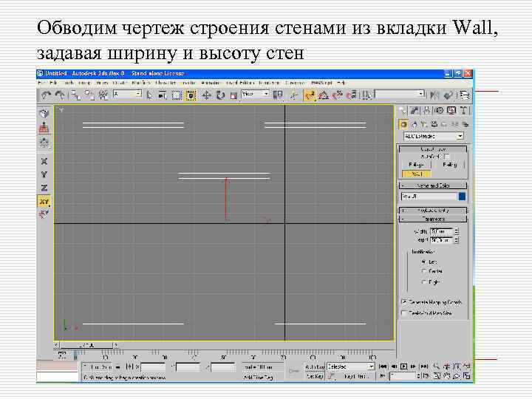Activate the Select and Rotate tool
The image size is (532, 399).
tap(220, 95)
